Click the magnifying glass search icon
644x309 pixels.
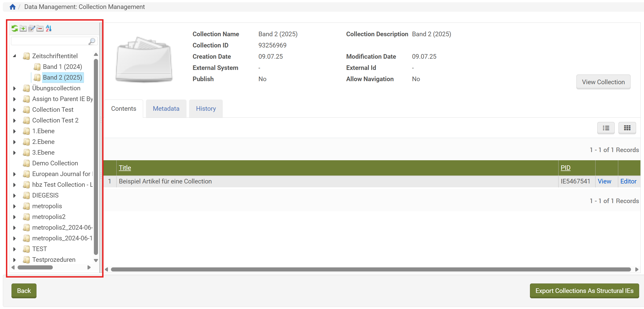tap(92, 41)
